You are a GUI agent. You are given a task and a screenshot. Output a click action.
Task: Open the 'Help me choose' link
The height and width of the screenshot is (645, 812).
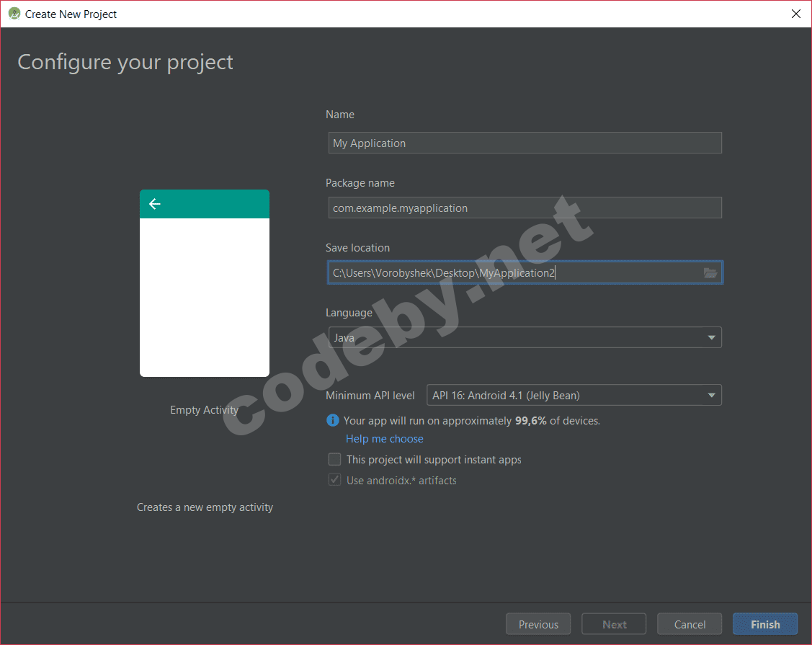pos(384,439)
